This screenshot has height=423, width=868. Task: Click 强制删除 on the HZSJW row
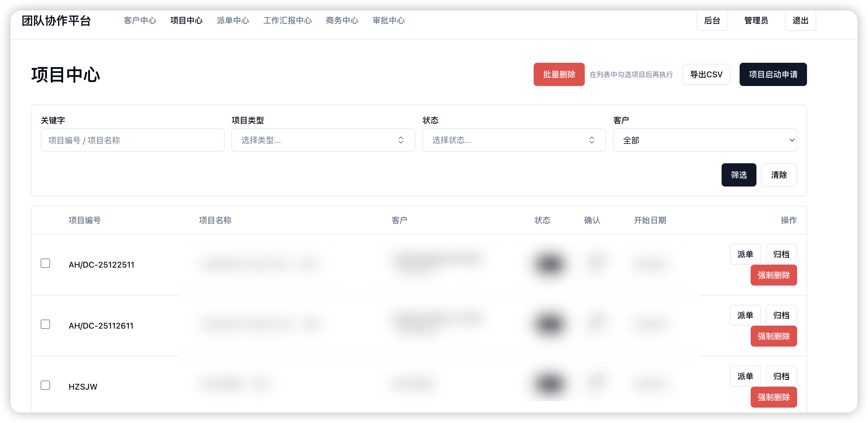(773, 397)
